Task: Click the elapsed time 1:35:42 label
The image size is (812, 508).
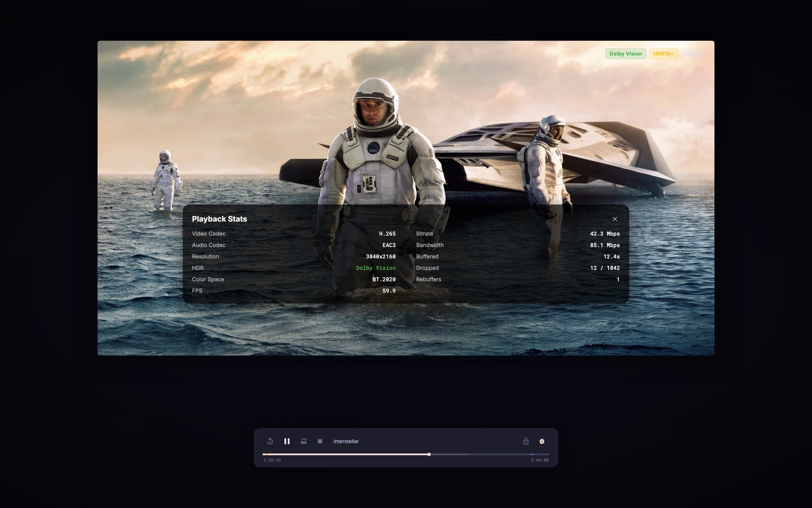Action: point(272,460)
